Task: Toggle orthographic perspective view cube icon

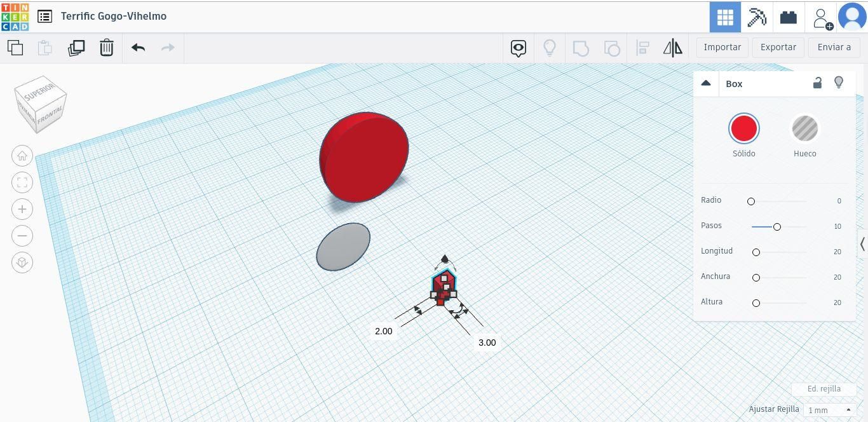Action: click(22, 262)
